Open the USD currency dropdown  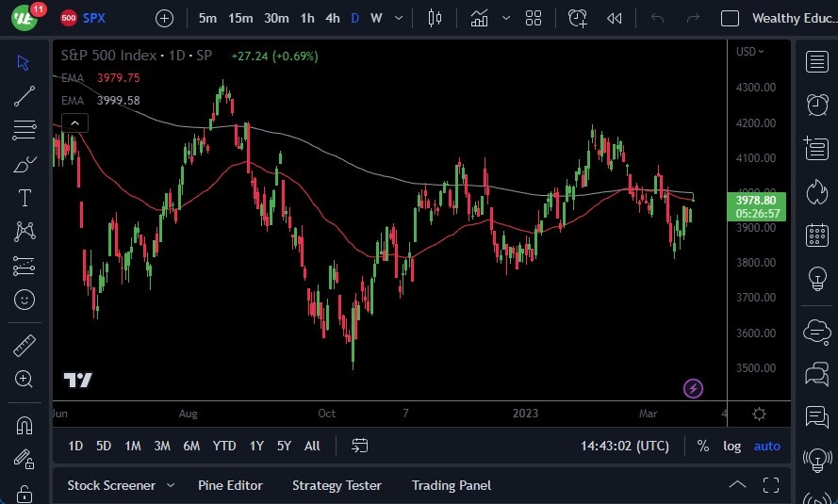[x=750, y=51]
